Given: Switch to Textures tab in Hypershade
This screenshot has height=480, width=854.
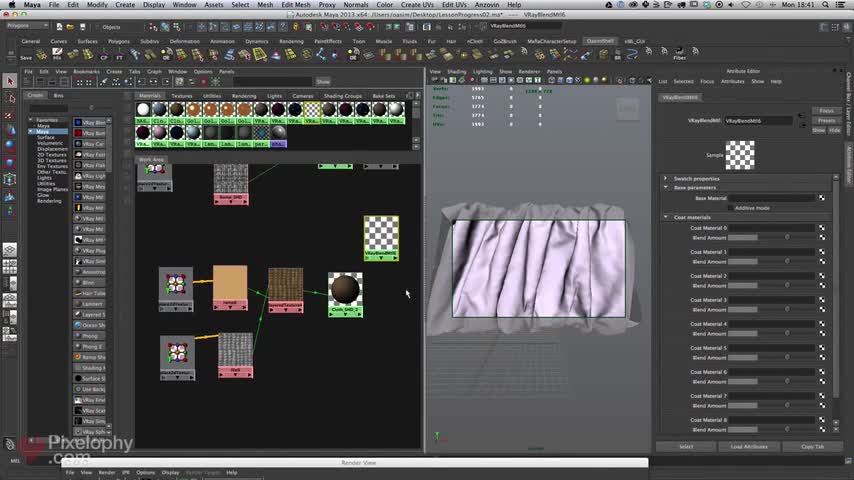Looking at the screenshot, I should pyautogui.click(x=182, y=96).
